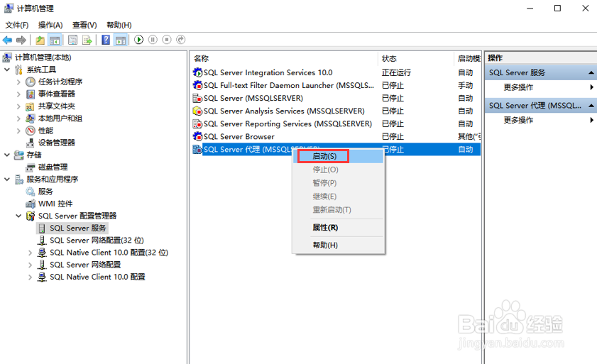Sort by the 启动模式 column header
The height and width of the screenshot is (364, 597).
(468, 58)
